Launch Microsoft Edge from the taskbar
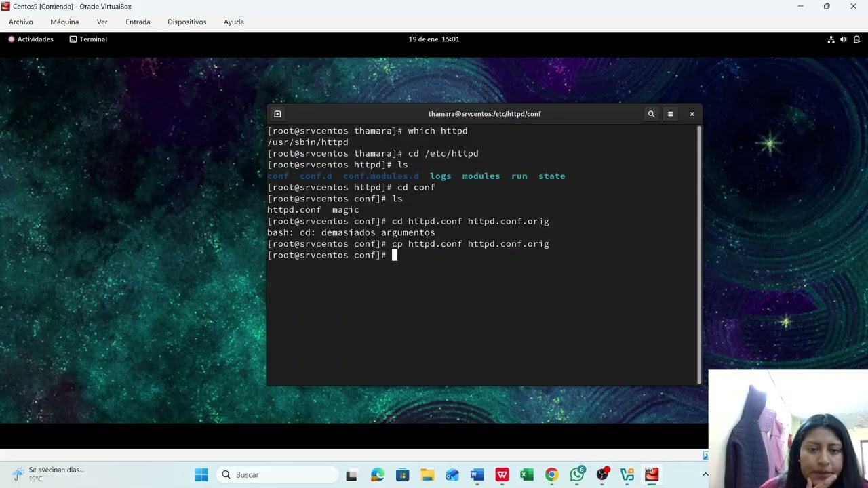 pos(377,475)
